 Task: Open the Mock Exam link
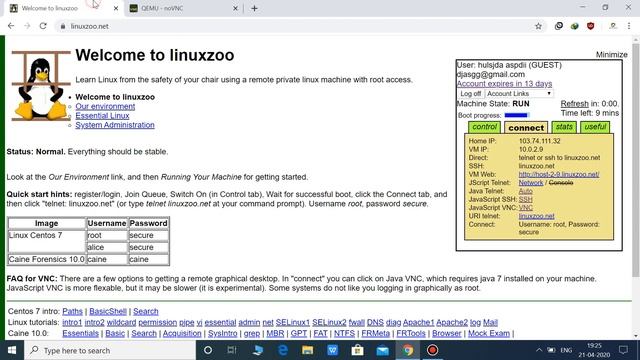[x=489, y=333]
